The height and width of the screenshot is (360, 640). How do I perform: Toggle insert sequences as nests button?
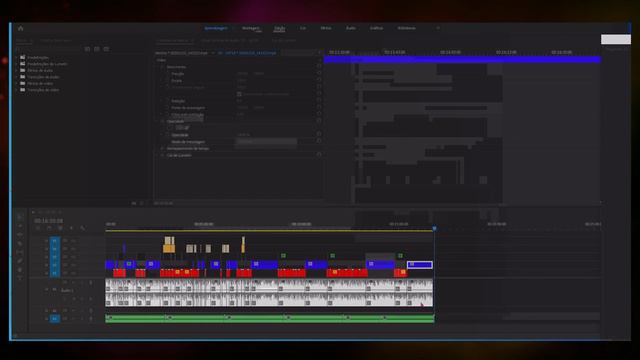point(38,228)
